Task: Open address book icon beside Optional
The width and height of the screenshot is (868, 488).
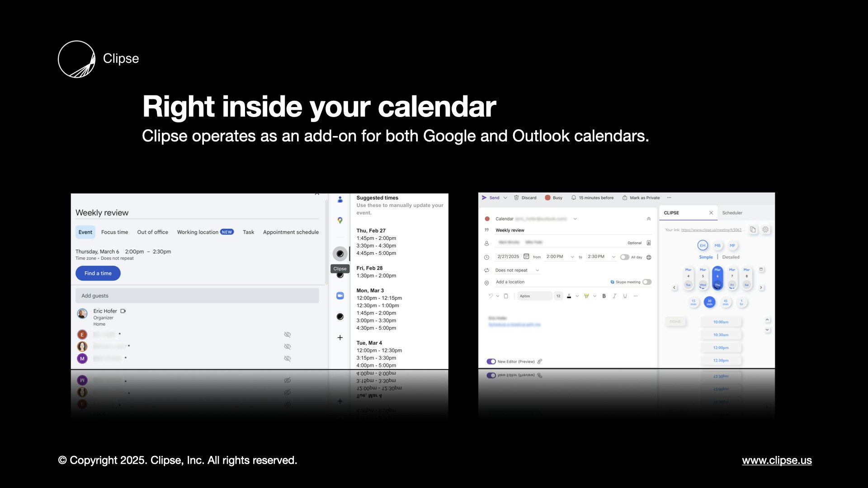Action: [649, 243]
